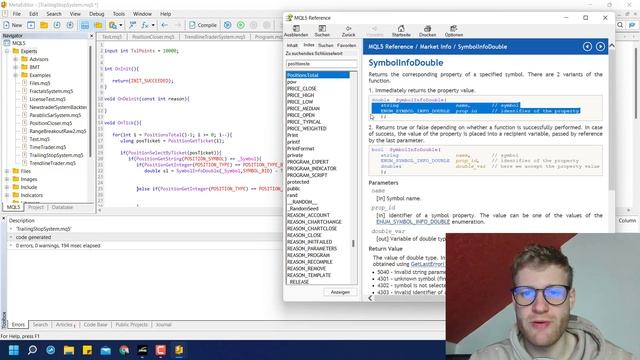Click the Suchen toolbar icon in MQL5 Reference
The image size is (640, 360).
tap(322, 31)
